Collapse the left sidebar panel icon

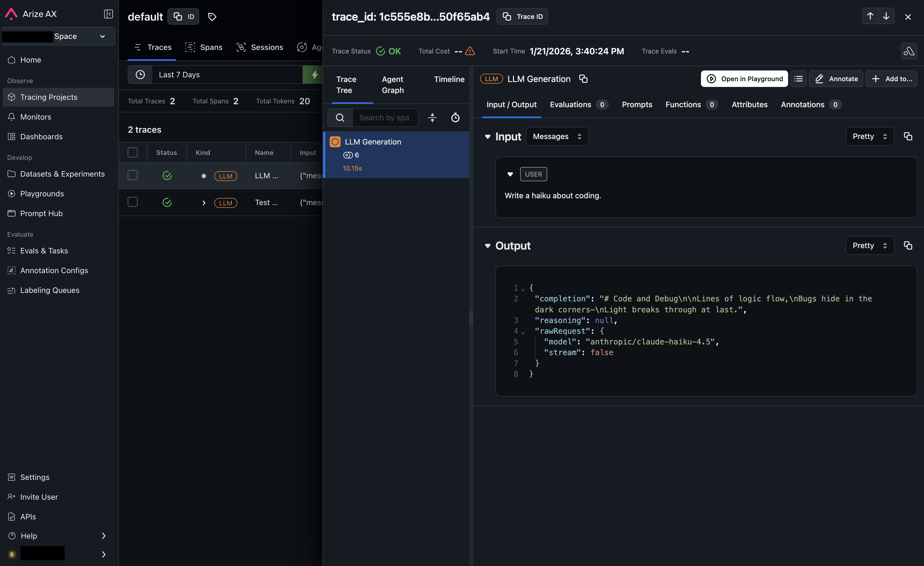(x=108, y=14)
